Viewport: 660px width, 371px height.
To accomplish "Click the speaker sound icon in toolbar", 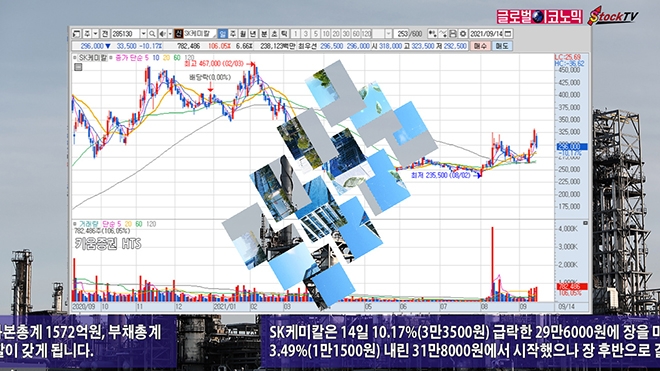I will coord(162,34).
